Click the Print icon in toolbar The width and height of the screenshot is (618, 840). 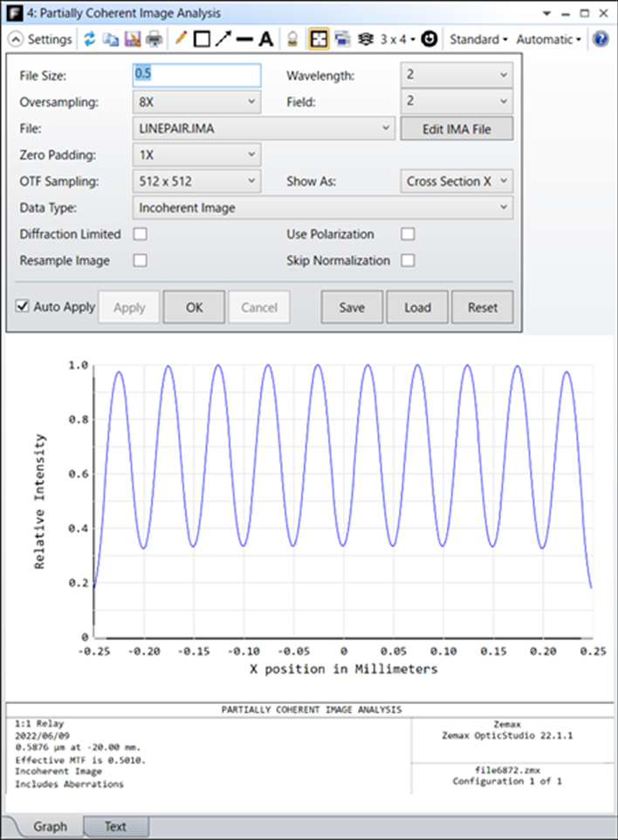(154, 39)
